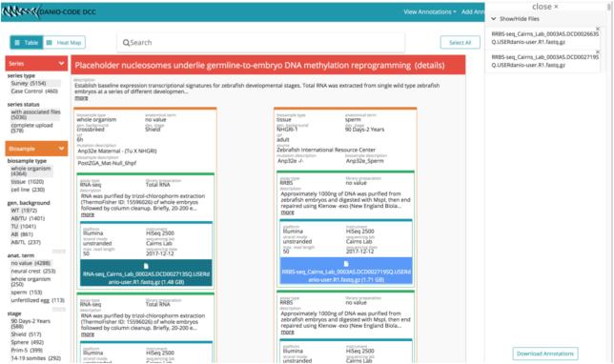Screen dimensions: 614x364
Task: Filter stage by Sphere (492)
Action: [27, 342]
